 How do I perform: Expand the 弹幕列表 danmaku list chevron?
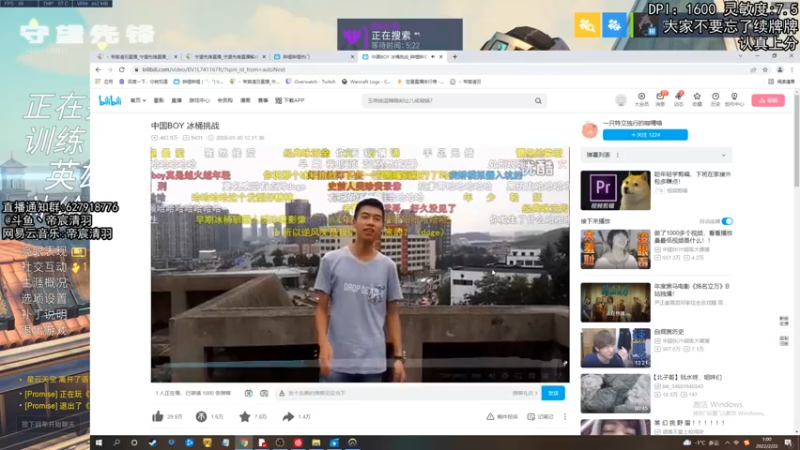(723, 155)
